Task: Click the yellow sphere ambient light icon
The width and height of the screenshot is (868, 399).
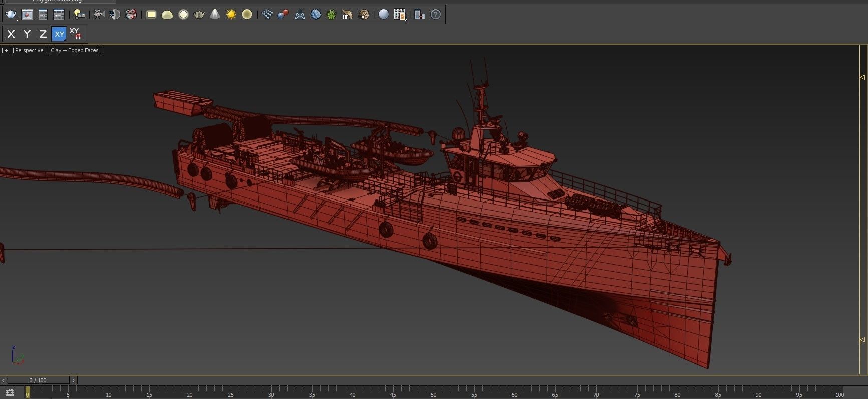Action: 247,15
